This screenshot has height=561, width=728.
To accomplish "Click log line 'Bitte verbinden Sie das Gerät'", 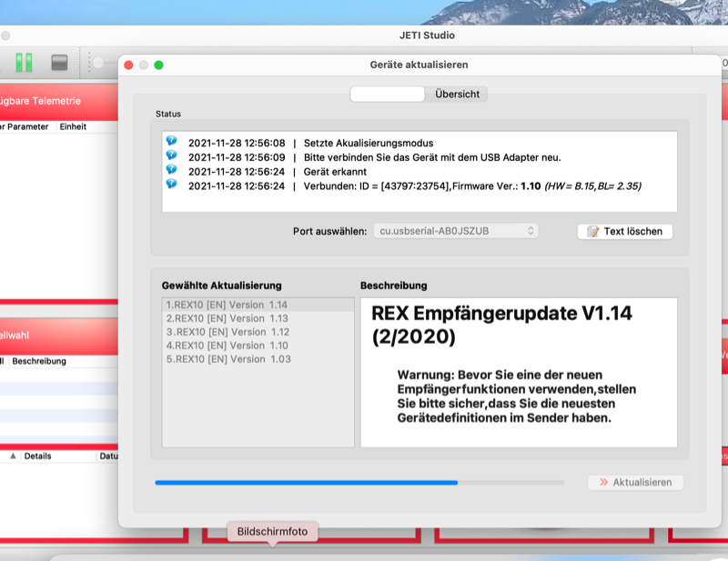I will [374, 157].
